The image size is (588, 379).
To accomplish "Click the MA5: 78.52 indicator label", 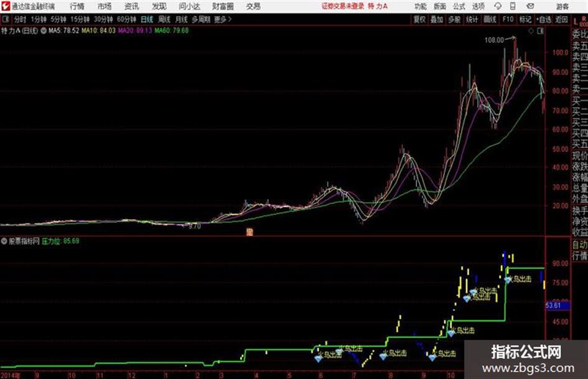I will coord(63,30).
